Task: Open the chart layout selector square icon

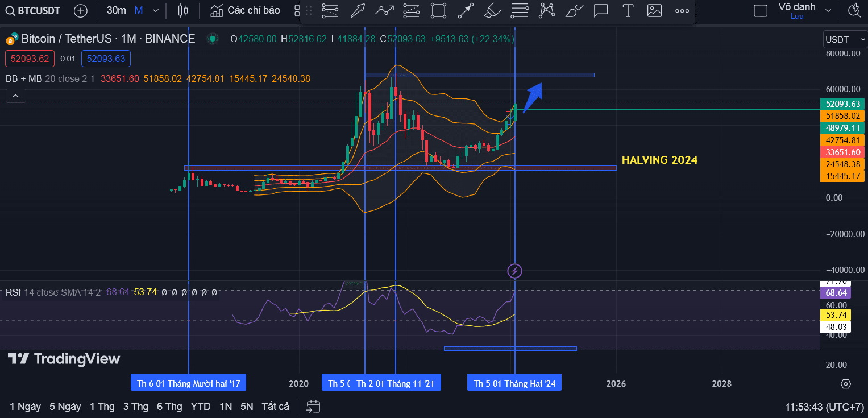Action: point(760,10)
